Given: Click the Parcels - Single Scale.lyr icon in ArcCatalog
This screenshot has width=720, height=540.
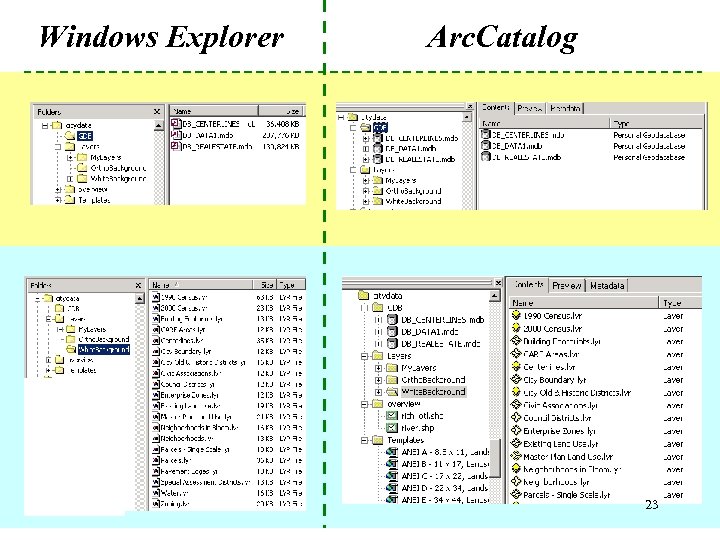Looking at the screenshot, I should pos(516,495).
